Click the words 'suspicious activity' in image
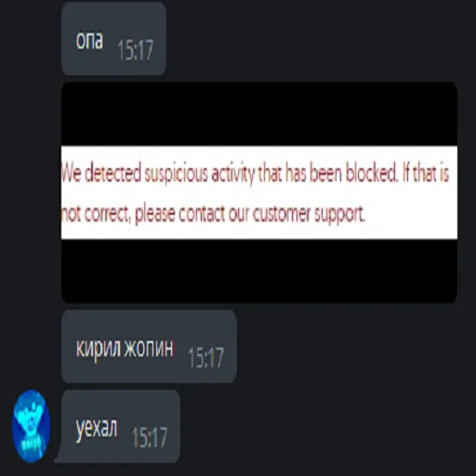This screenshot has height=476, width=476. pos(200,173)
